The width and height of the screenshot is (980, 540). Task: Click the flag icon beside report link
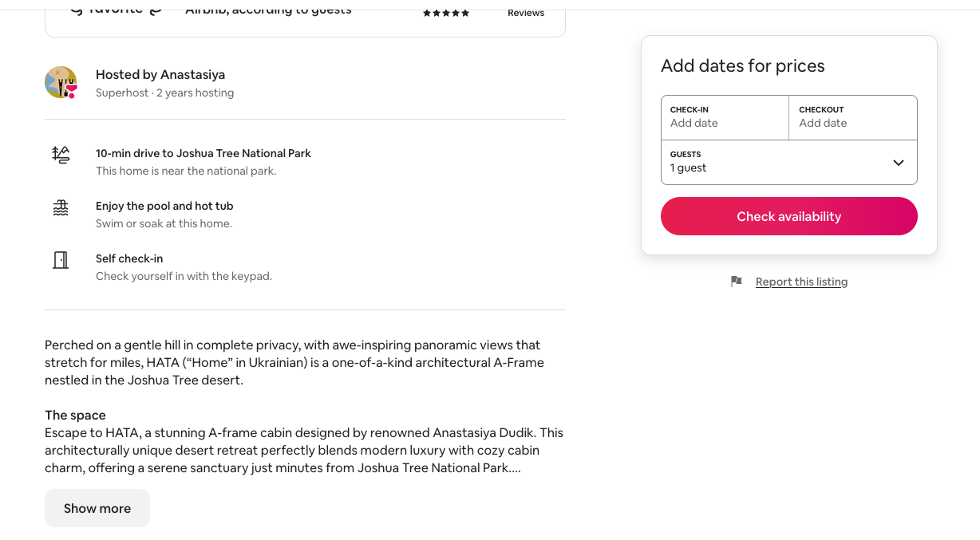tap(737, 282)
